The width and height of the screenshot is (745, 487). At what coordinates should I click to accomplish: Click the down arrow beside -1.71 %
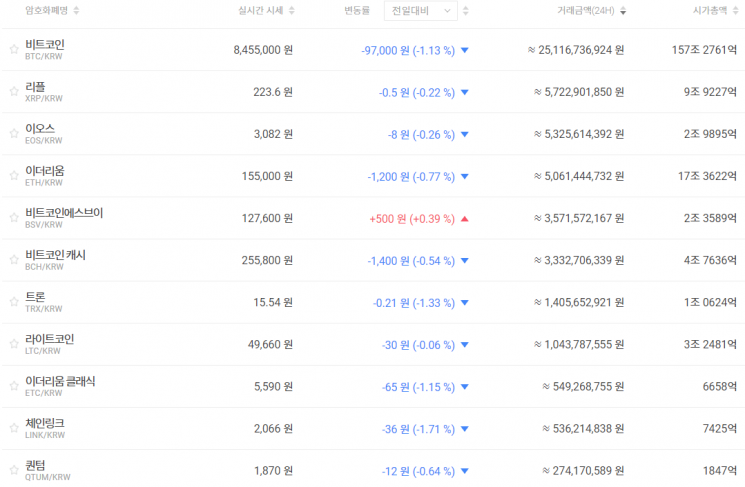(x=465, y=429)
